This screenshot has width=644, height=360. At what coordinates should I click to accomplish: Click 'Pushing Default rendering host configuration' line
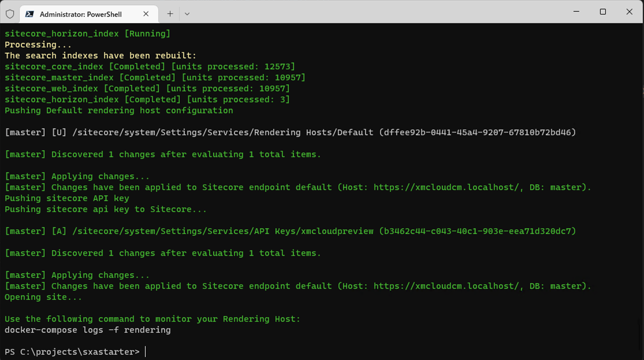119,111
